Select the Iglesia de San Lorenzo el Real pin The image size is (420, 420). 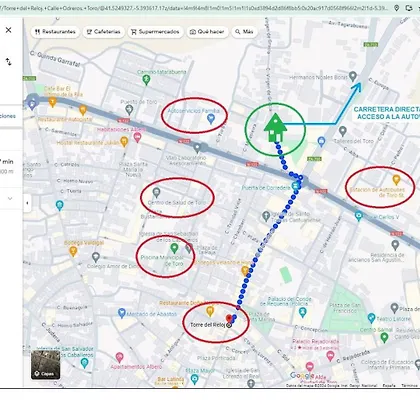point(251,383)
